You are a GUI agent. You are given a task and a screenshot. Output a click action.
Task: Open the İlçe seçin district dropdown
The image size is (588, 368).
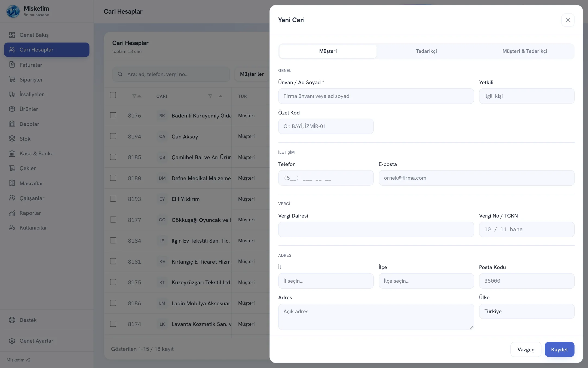[426, 281]
